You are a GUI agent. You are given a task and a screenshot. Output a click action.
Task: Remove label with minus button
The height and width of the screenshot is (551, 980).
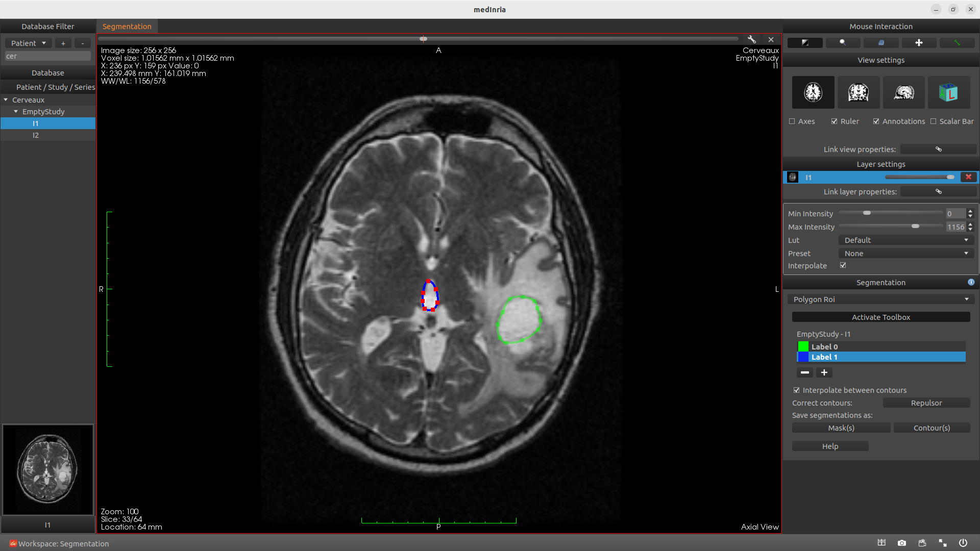click(x=805, y=372)
